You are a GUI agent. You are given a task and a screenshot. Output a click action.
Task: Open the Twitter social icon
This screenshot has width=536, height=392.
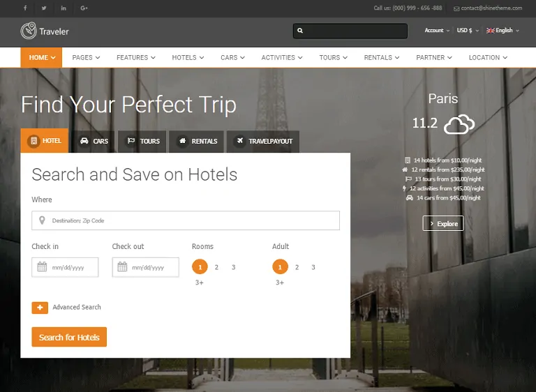point(44,8)
